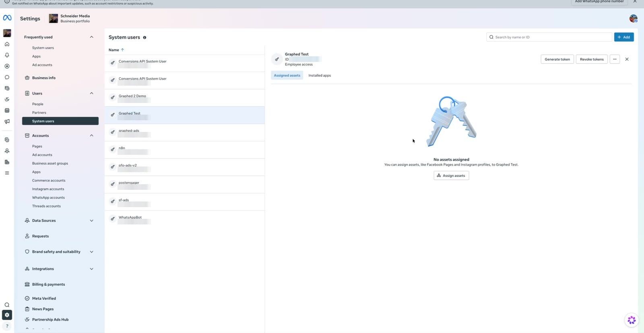The image size is (644, 333).
Task: Open the three-dot more options button
Action: (615, 59)
